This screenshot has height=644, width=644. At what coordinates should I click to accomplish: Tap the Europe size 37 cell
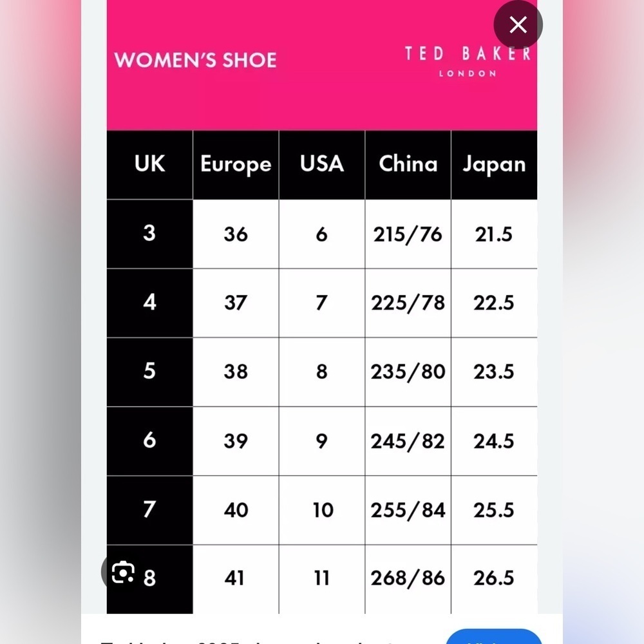[x=236, y=303]
